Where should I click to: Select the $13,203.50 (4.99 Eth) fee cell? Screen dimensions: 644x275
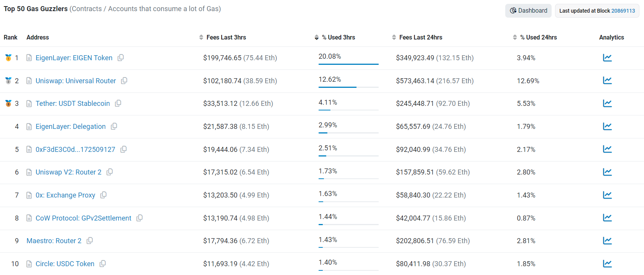[x=236, y=195]
